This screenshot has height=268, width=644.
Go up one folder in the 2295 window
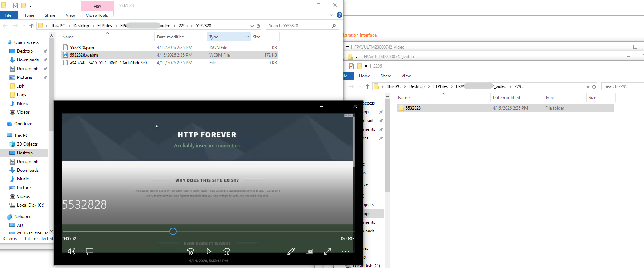click(367, 86)
